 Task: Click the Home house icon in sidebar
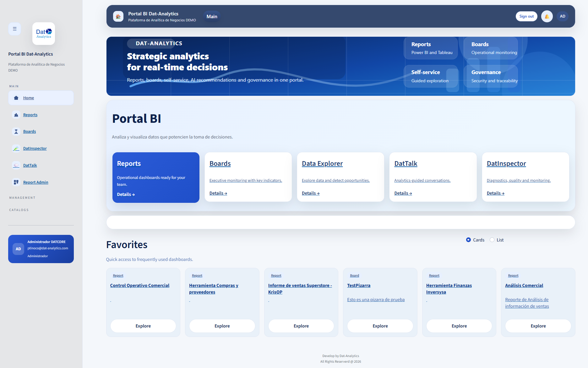coord(16,98)
